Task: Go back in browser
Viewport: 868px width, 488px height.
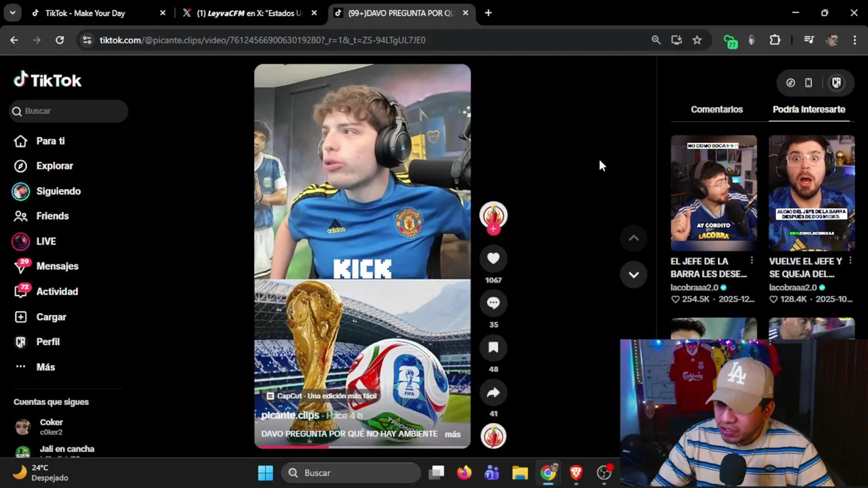Action: [14, 40]
